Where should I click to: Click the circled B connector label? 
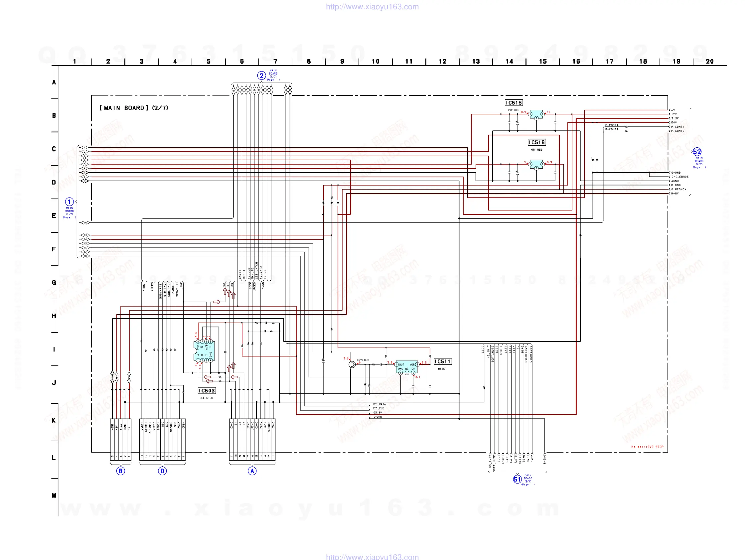(x=120, y=471)
